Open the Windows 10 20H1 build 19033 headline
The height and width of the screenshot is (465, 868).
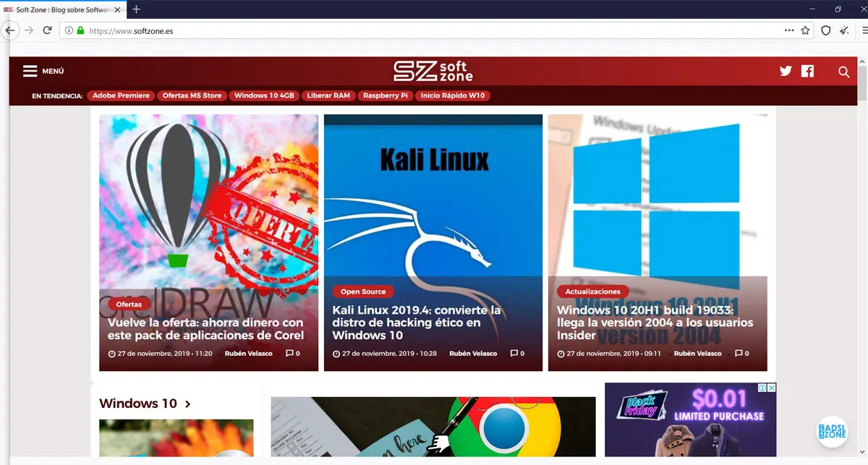[655, 323]
